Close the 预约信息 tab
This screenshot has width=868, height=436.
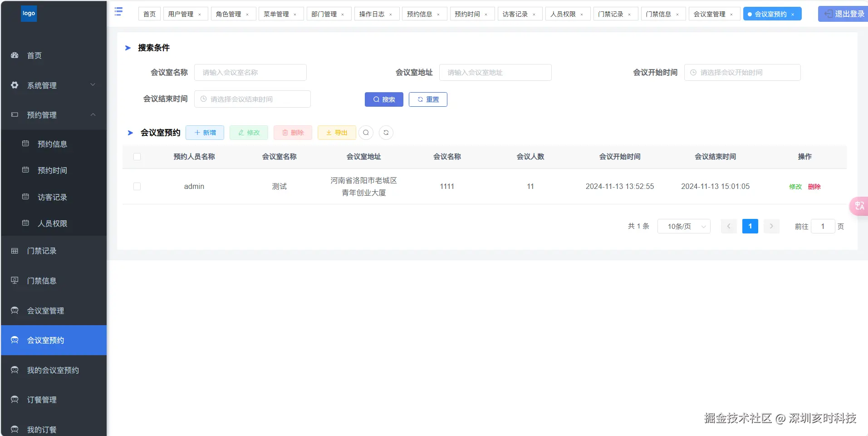pos(438,15)
